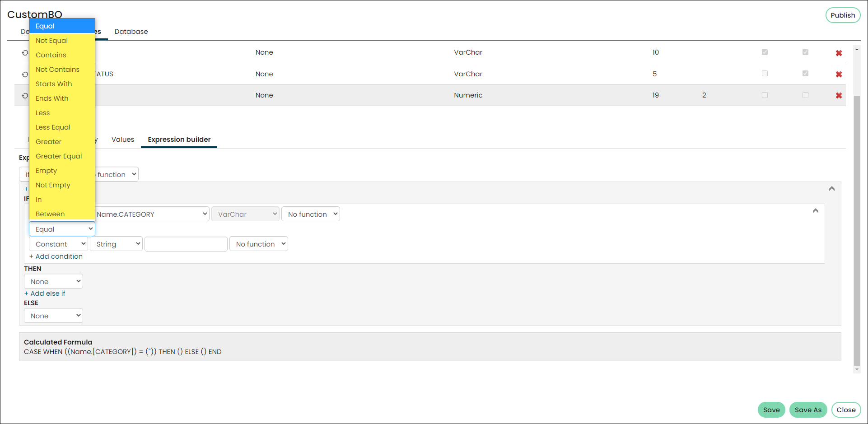The height and width of the screenshot is (424, 868).
Task: Switch to the Values tab
Action: [x=123, y=140]
